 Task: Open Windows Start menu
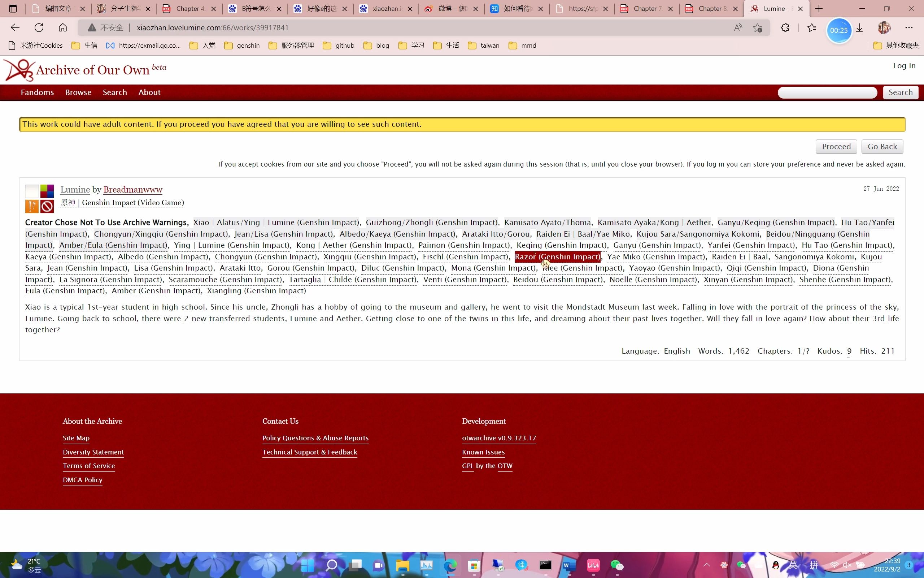308,565
